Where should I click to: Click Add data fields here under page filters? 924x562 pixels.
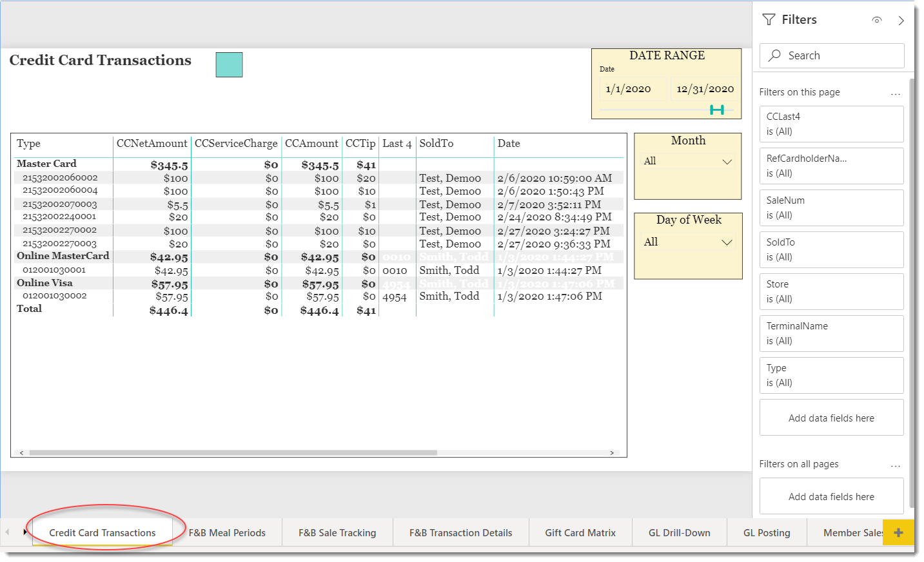pyautogui.click(x=831, y=418)
